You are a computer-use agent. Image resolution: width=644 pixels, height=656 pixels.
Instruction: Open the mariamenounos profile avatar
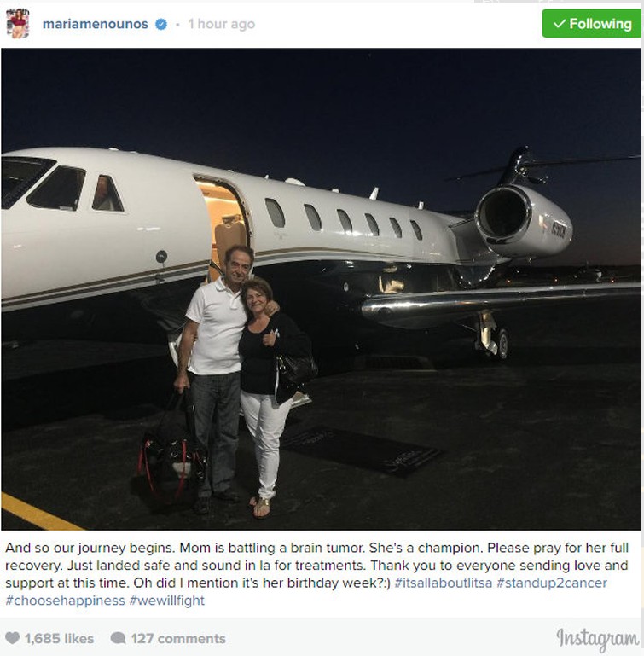pos(18,23)
